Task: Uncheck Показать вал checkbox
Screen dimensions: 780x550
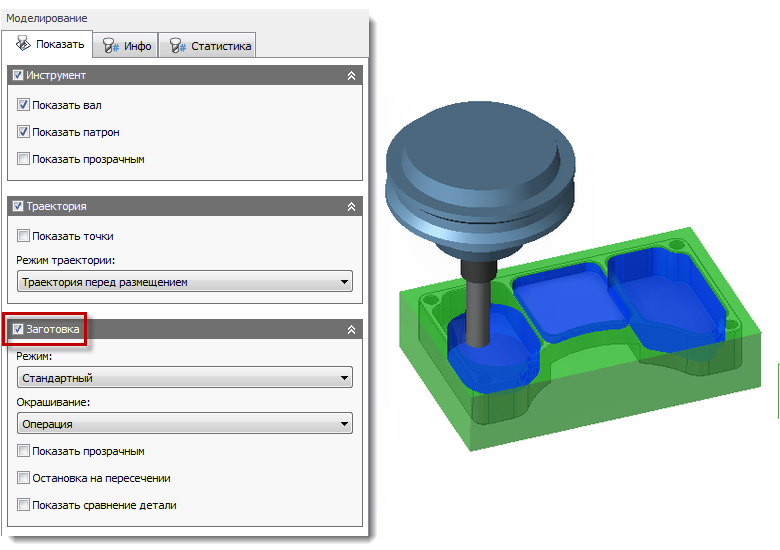Action: [23, 105]
